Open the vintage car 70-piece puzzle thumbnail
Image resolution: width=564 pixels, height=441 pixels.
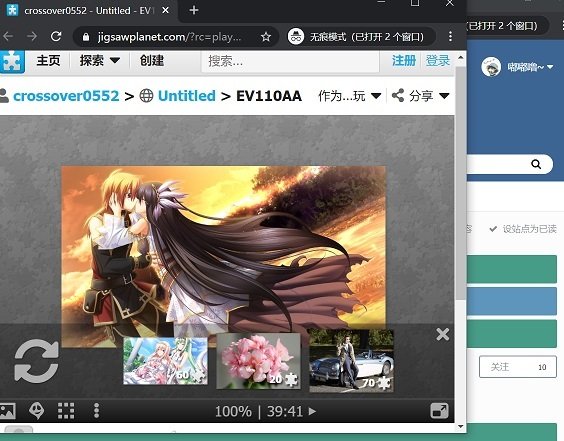tap(351, 361)
